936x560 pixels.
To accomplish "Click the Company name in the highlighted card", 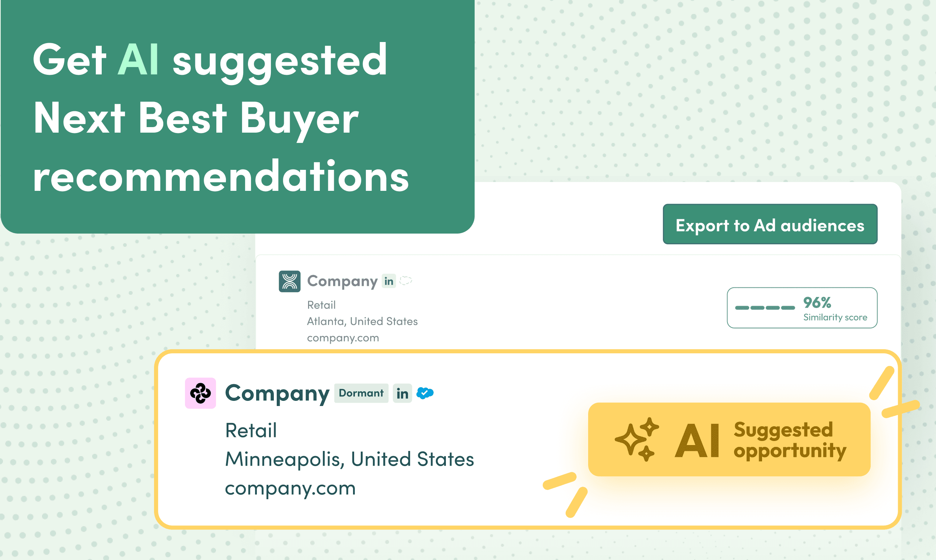I will [x=277, y=393].
